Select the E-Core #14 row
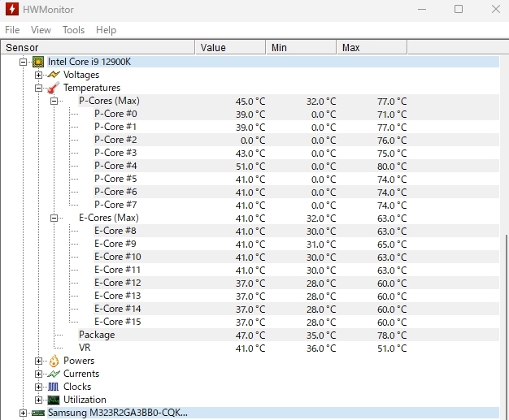 tap(296, 309)
